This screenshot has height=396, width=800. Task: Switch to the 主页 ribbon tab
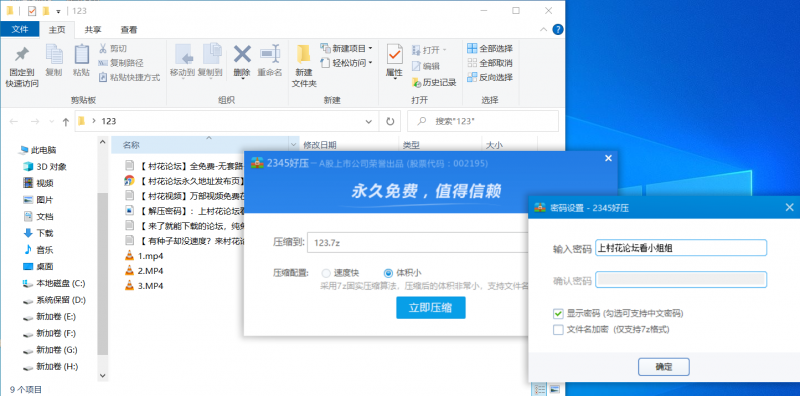(x=57, y=30)
